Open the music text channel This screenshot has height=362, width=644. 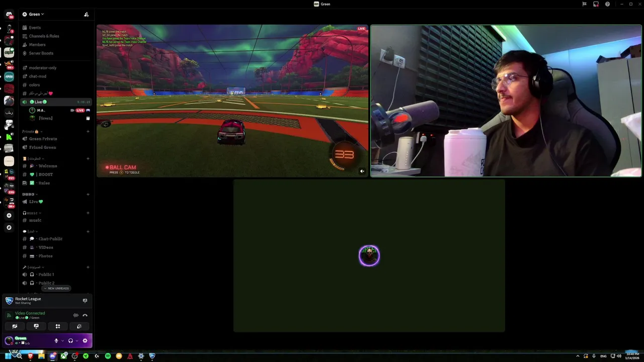pyautogui.click(x=55, y=220)
